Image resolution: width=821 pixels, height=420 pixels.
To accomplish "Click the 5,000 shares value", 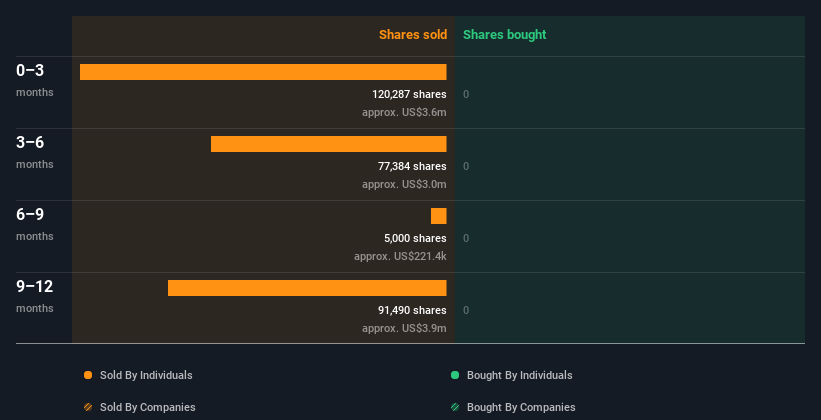I will 415,238.
